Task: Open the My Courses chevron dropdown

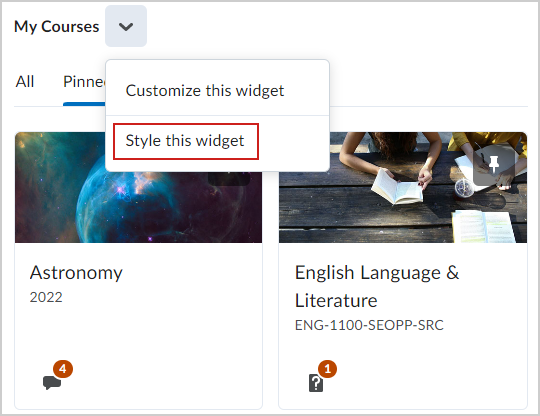Action: [x=126, y=26]
